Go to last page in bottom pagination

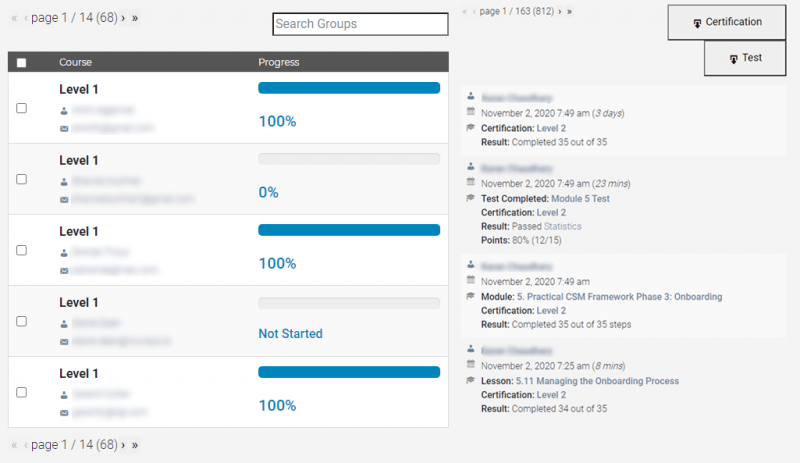click(x=135, y=445)
